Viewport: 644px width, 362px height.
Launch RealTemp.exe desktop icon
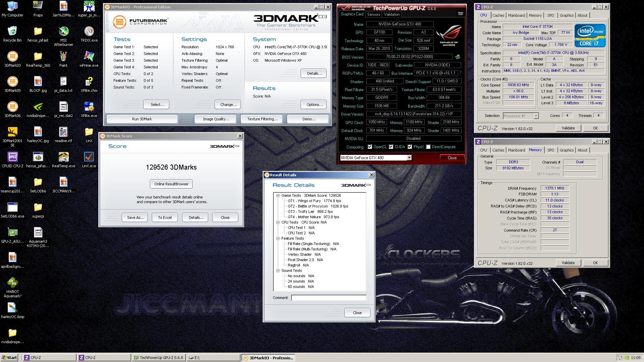[63, 160]
